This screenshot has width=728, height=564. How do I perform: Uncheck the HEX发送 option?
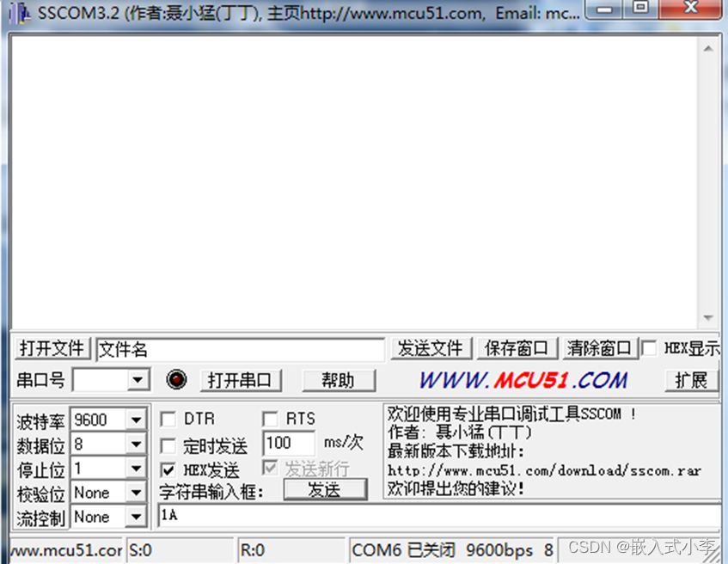coord(167,469)
